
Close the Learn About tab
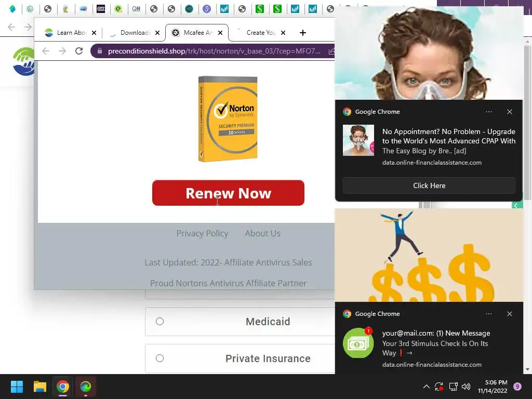tap(94, 33)
